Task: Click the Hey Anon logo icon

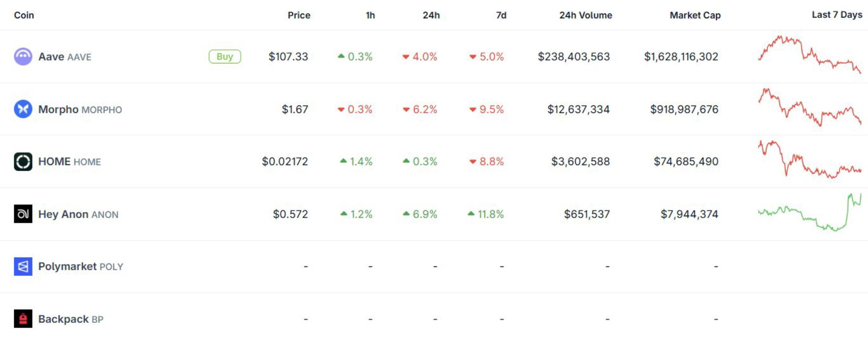Action: pyautogui.click(x=23, y=214)
